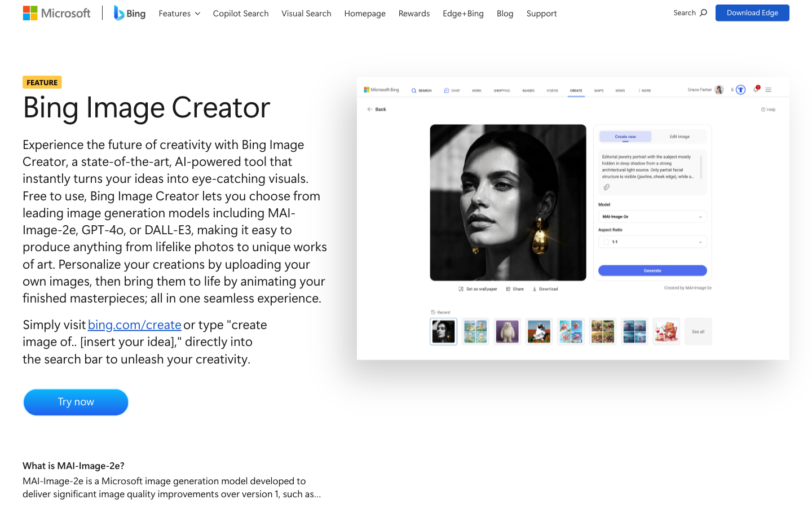Select the purple-background white creature thumbnail
Viewport: 812px width, 508px height.
(x=507, y=331)
